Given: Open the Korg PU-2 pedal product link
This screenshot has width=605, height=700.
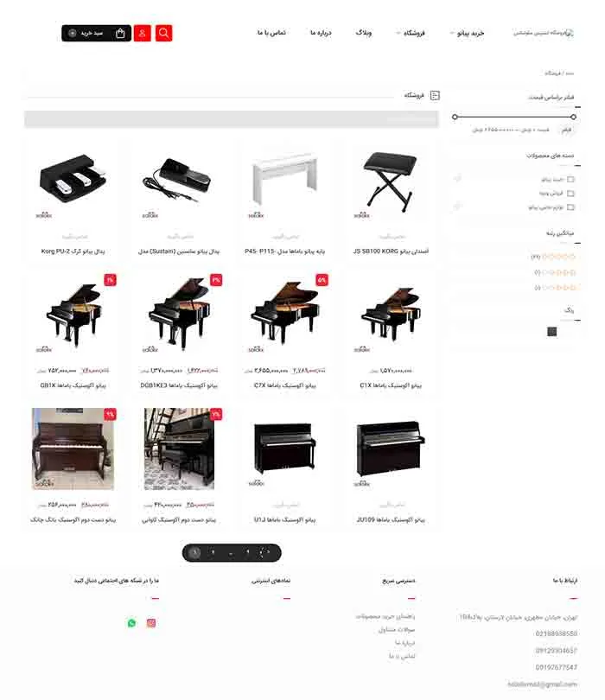Looking at the screenshot, I should tap(73, 251).
